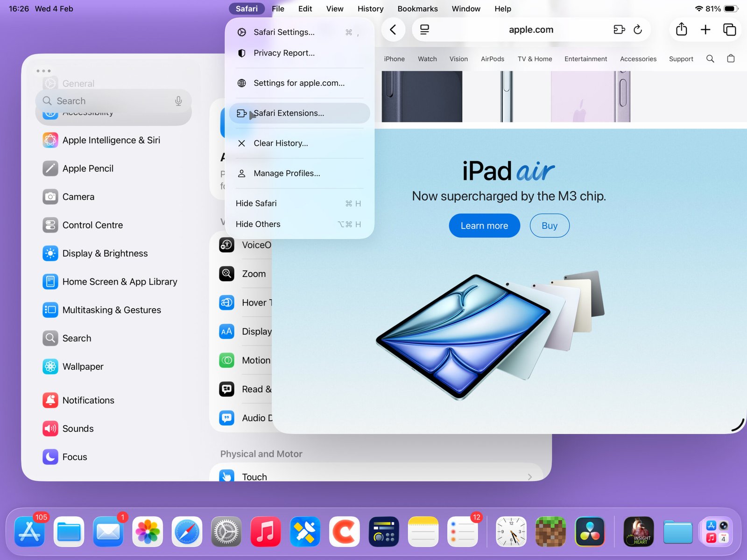Open the Edit menu
This screenshot has height=560, width=747.
tap(305, 8)
